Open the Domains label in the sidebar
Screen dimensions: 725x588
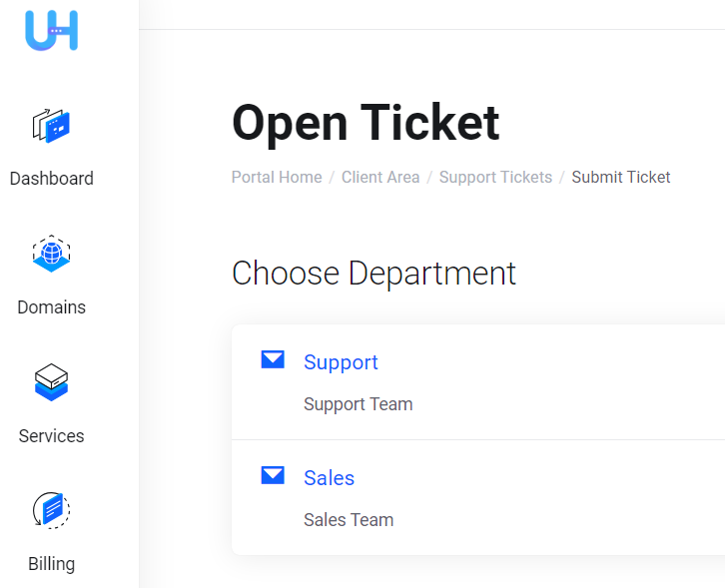52,307
